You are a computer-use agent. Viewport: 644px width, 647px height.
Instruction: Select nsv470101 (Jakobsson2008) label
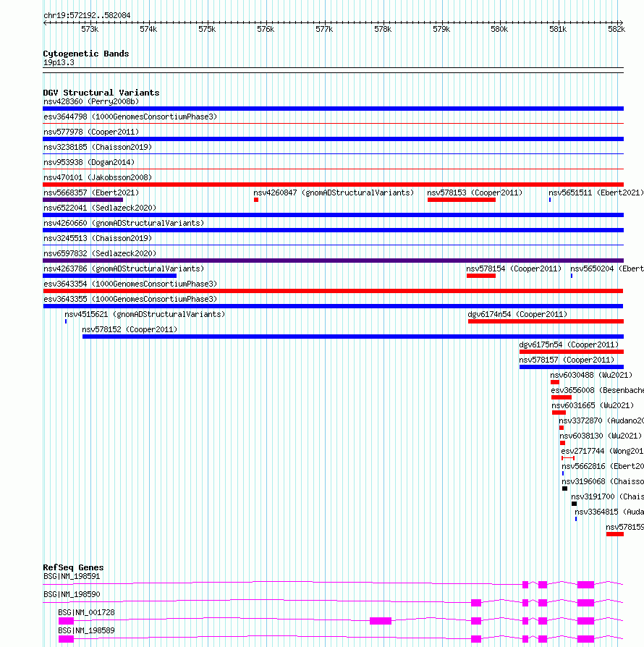coord(98,178)
